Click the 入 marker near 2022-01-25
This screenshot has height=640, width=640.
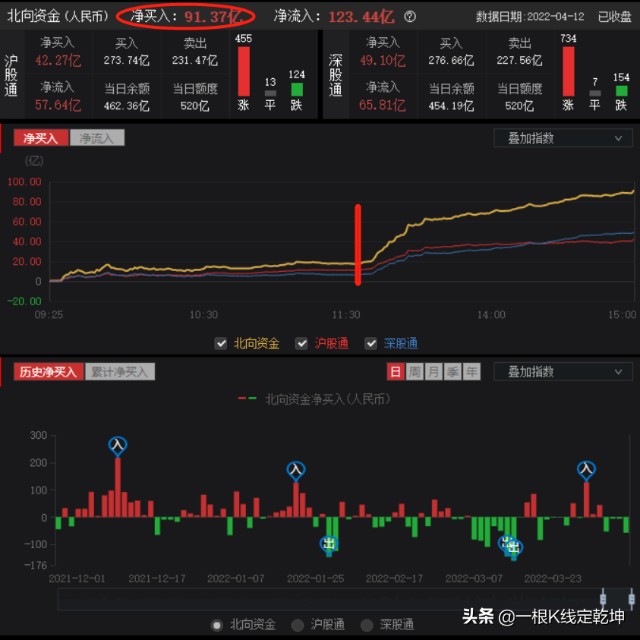tap(296, 470)
